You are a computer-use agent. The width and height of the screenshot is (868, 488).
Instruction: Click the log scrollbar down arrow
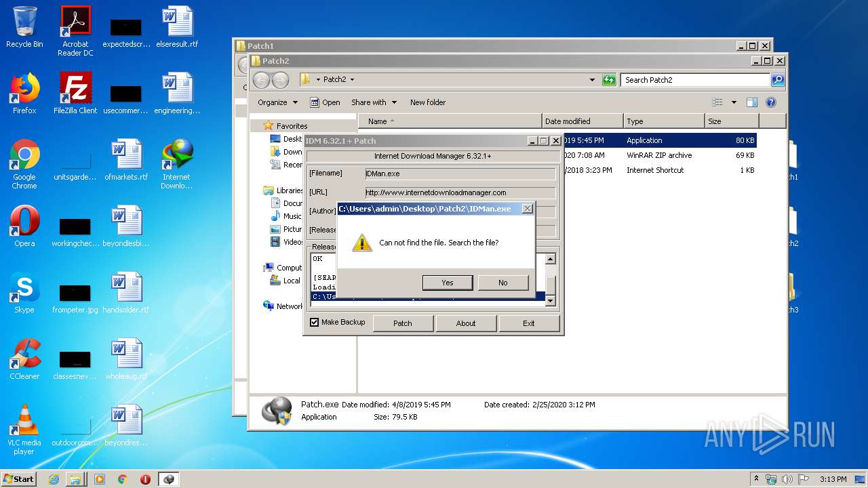point(551,301)
